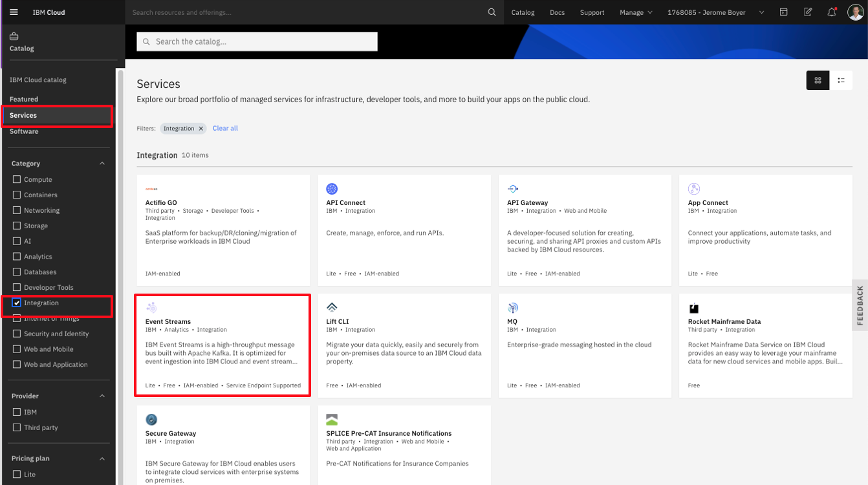This screenshot has height=485, width=868.
Task: Open the hamburger navigation menu
Action: tap(14, 12)
